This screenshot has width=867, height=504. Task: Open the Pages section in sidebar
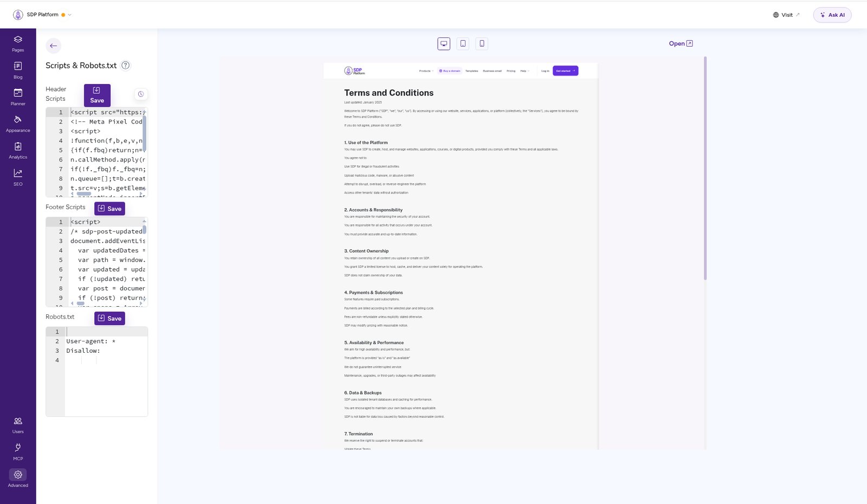pos(18,44)
